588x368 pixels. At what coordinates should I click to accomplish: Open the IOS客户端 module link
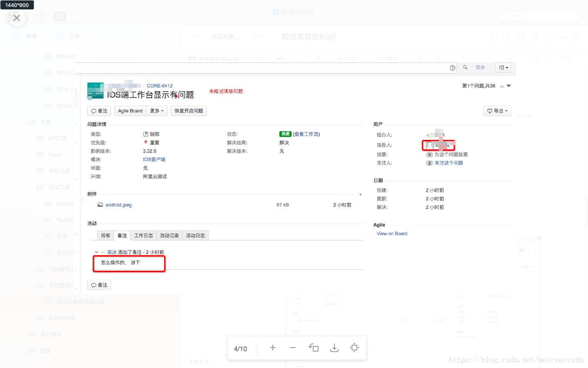pyautogui.click(x=154, y=159)
